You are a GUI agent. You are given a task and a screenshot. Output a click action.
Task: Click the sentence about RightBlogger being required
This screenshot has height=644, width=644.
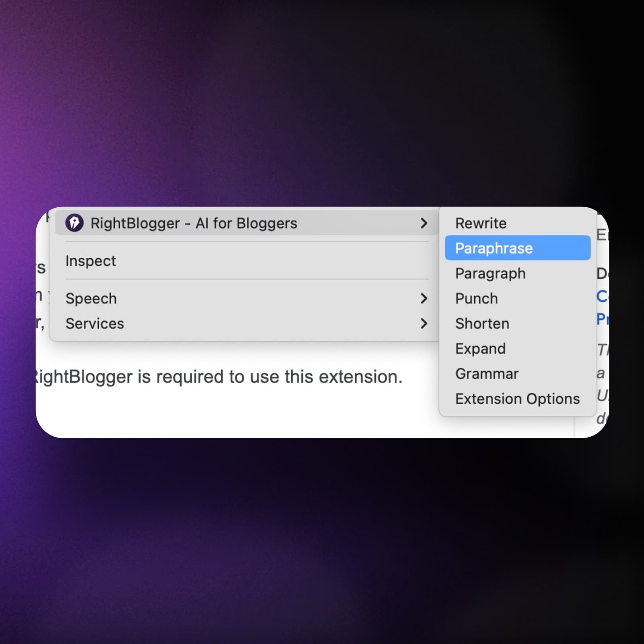pyautogui.click(x=217, y=376)
